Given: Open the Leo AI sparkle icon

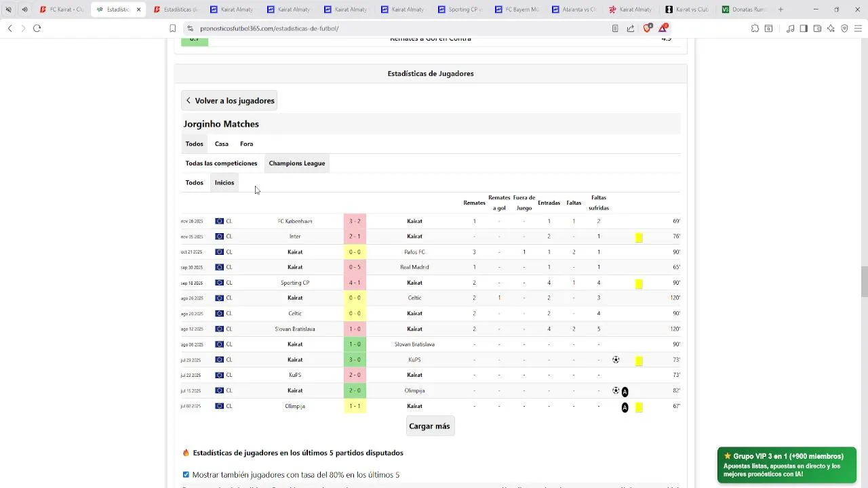Looking at the screenshot, I should (831, 28).
